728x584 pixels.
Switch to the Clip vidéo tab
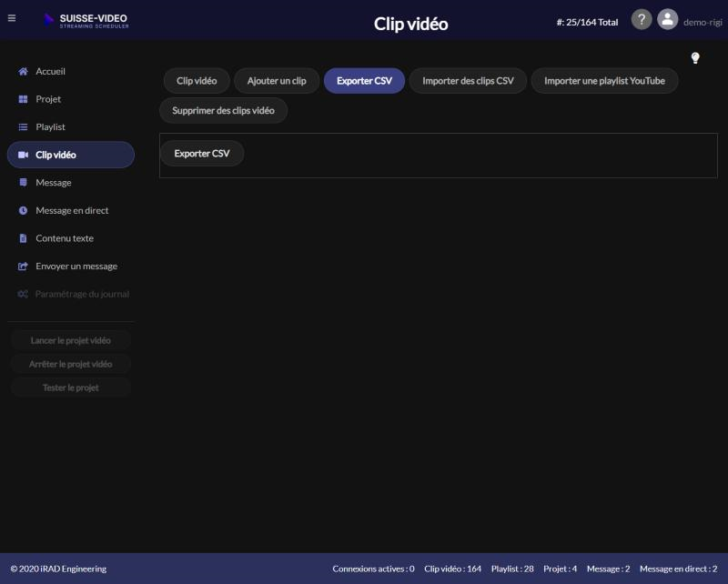point(197,81)
